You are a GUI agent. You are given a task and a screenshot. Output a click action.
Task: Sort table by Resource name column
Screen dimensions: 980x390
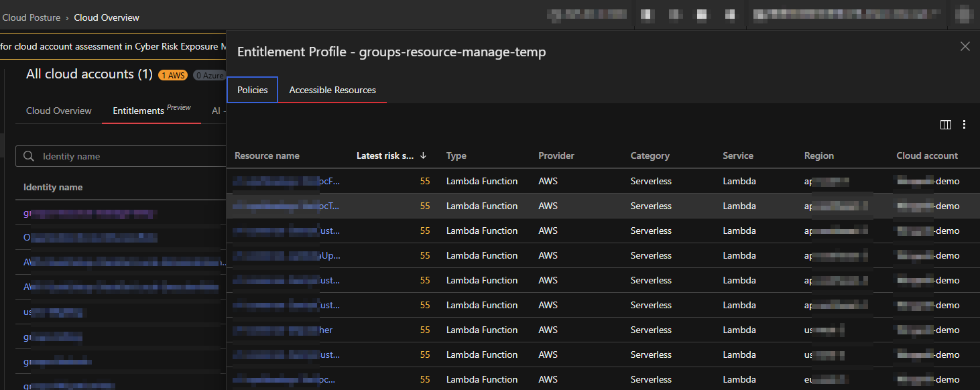click(x=267, y=155)
